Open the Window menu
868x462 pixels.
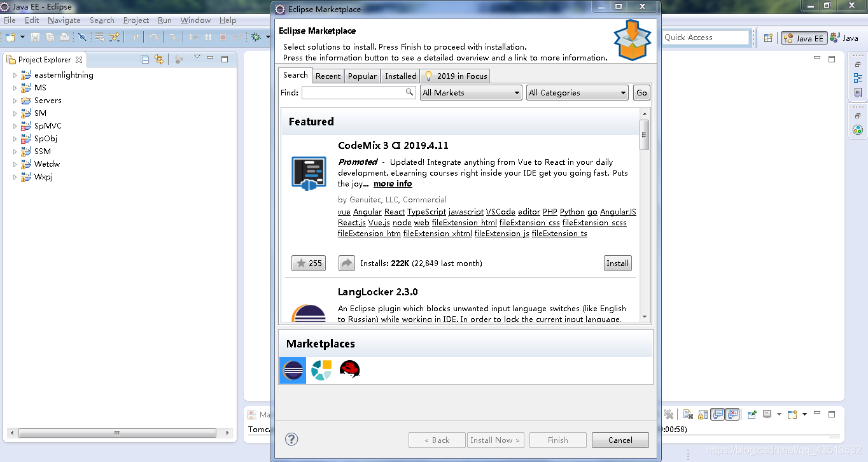(x=195, y=20)
